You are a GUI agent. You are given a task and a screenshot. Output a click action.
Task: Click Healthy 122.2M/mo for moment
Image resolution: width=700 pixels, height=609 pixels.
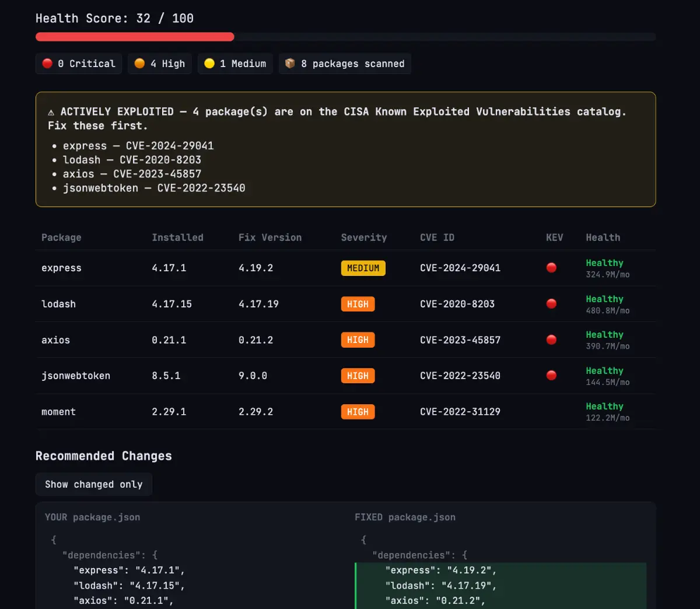click(608, 412)
